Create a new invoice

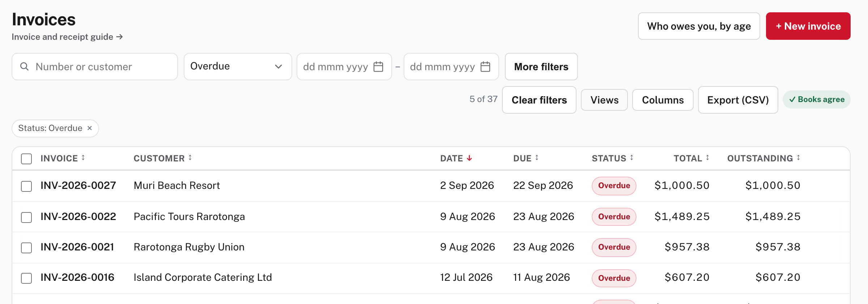pyautogui.click(x=808, y=26)
